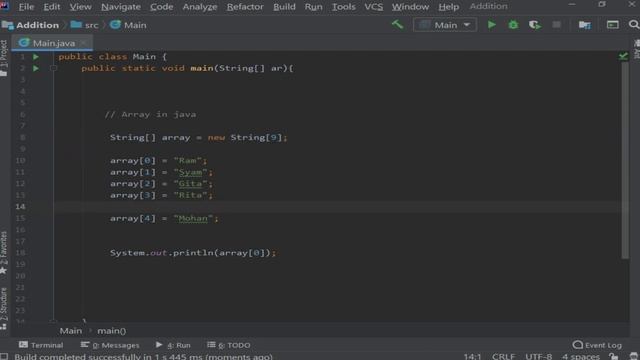Viewport: 640px width, 360px height.
Task: Open the Refactor menu
Action: tap(245, 7)
